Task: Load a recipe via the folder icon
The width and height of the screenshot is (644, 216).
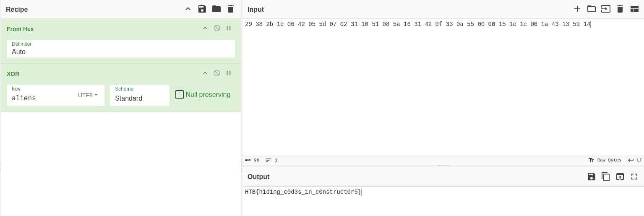Action: [216, 9]
